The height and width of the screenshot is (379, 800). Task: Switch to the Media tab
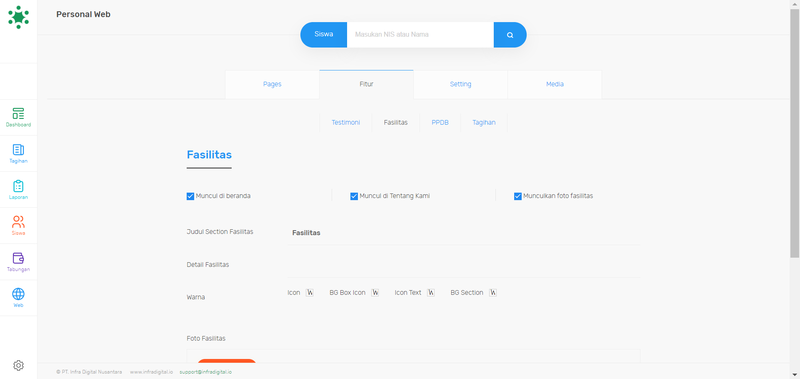click(555, 84)
